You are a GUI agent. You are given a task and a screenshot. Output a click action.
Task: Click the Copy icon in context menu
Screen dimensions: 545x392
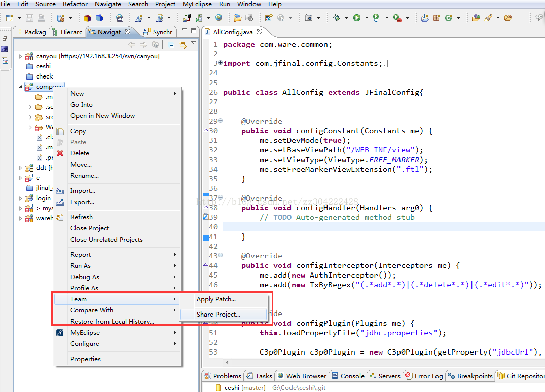pos(60,131)
